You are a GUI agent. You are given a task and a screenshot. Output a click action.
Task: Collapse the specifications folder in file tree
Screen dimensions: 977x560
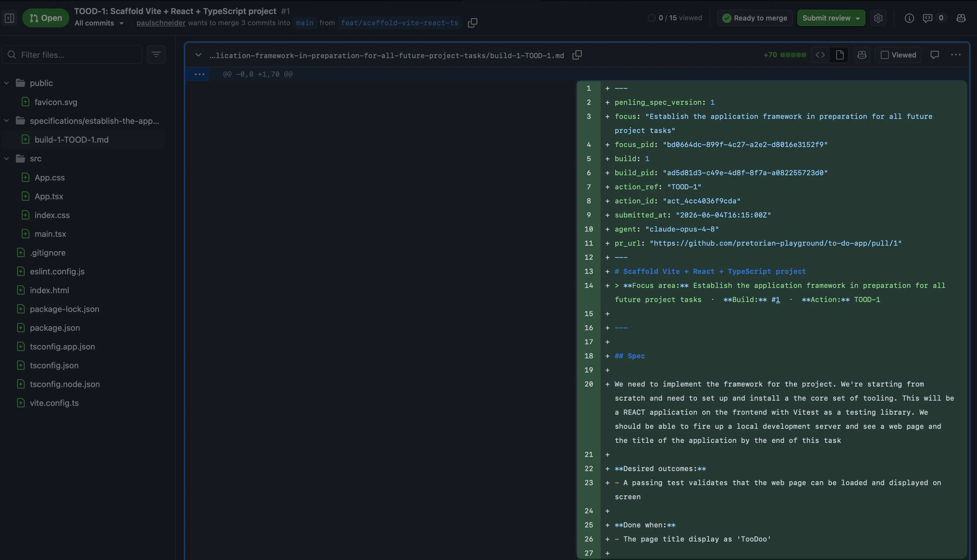6,121
